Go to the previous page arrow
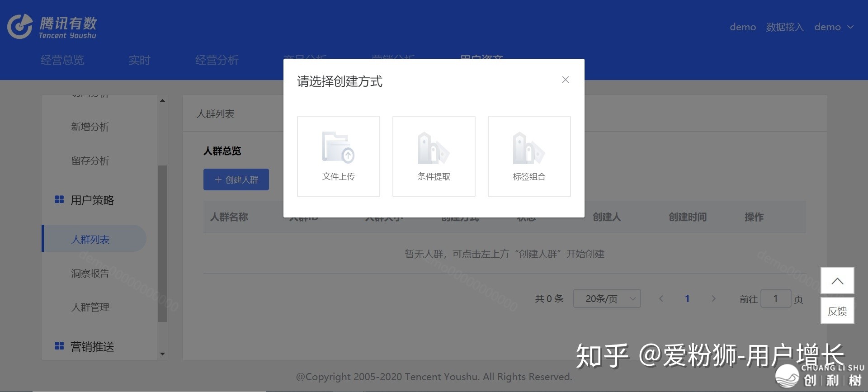868x392 pixels. (661, 298)
